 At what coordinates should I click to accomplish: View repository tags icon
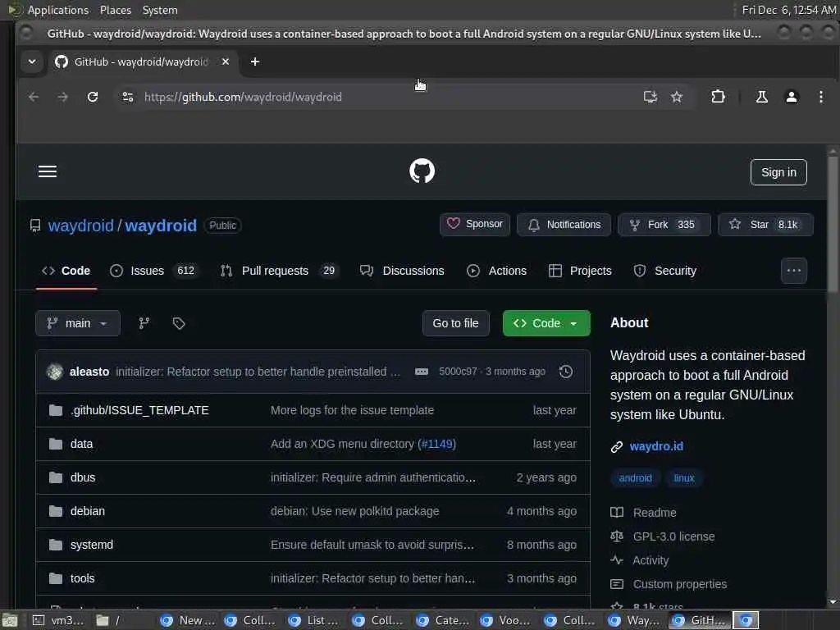pos(179,323)
